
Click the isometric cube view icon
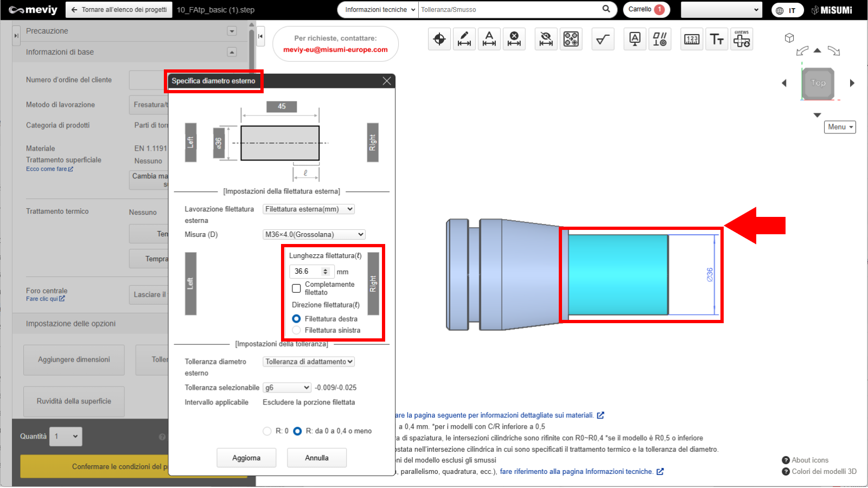tap(789, 38)
